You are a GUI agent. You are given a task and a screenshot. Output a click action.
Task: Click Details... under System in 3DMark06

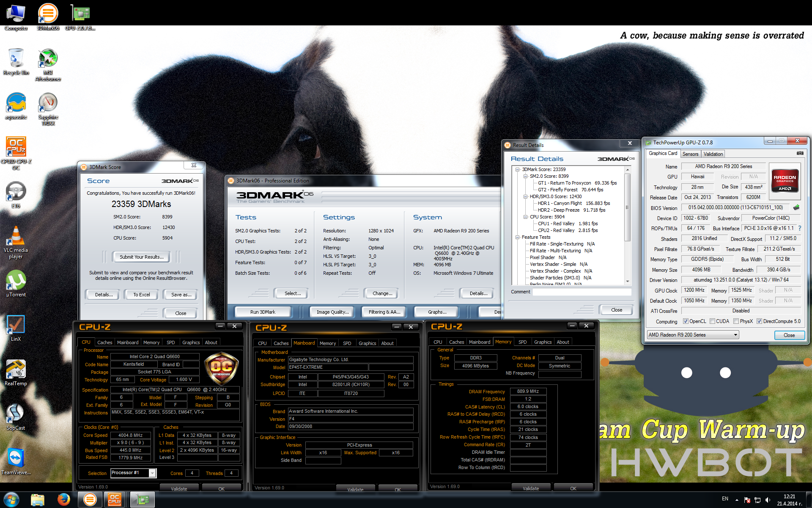click(x=478, y=293)
